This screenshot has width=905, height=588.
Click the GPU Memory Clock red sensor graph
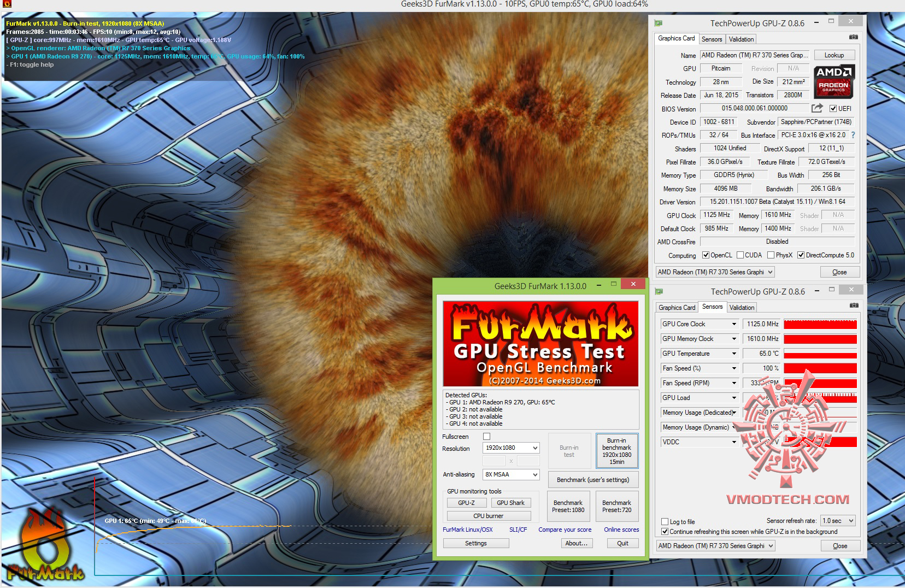(820, 339)
